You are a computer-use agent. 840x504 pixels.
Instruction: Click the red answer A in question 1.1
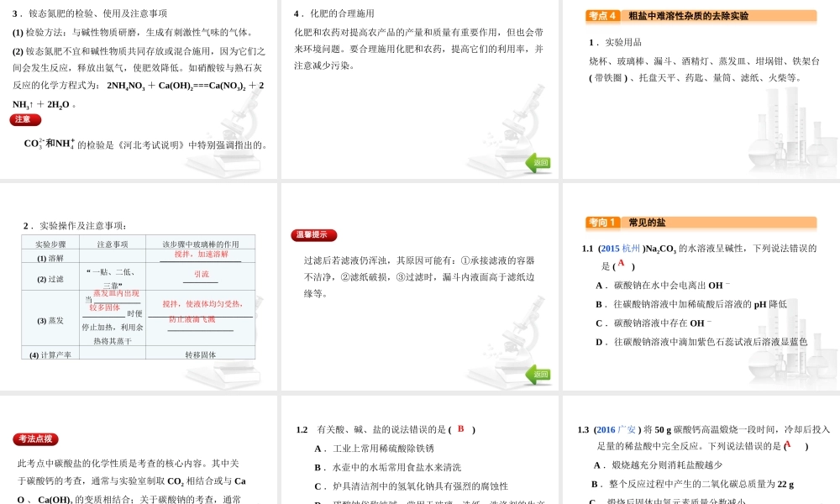[621, 263]
